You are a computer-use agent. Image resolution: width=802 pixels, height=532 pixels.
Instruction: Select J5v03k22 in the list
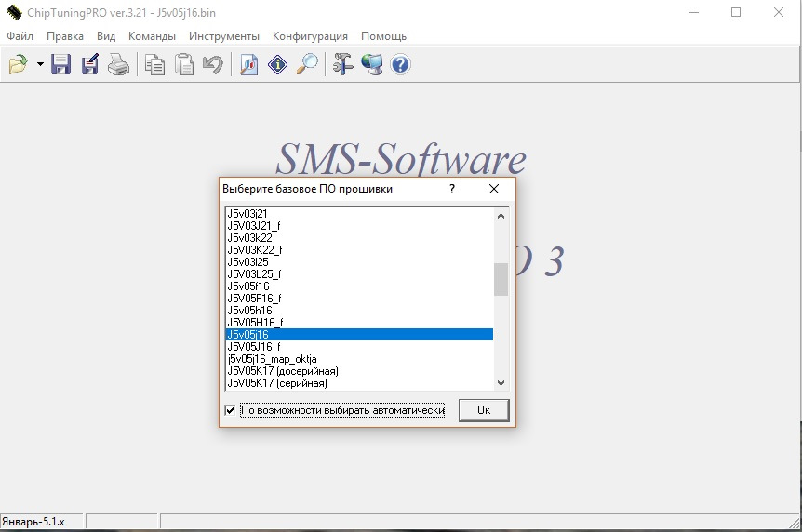click(x=359, y=238)
